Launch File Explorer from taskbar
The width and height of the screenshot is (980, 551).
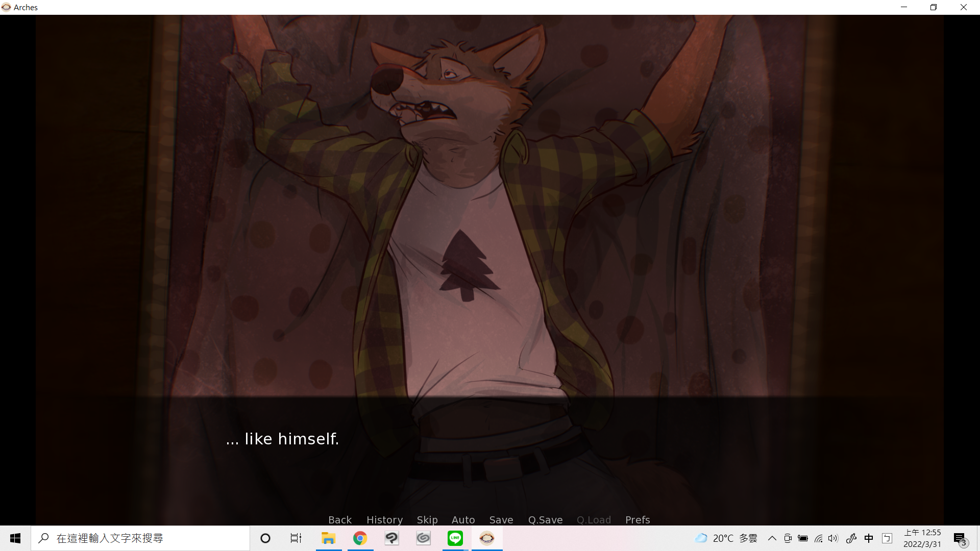click(x=328, y=538)
